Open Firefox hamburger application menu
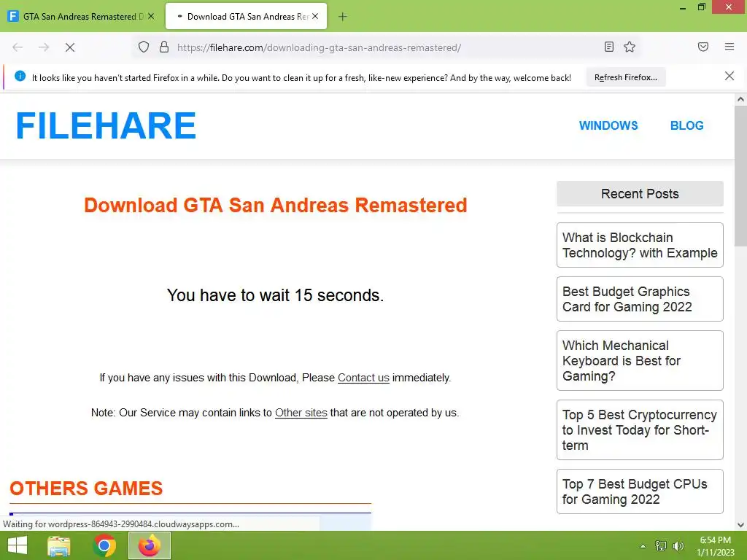The width and height of the screenshot is (747, 560). pos(729,47)
